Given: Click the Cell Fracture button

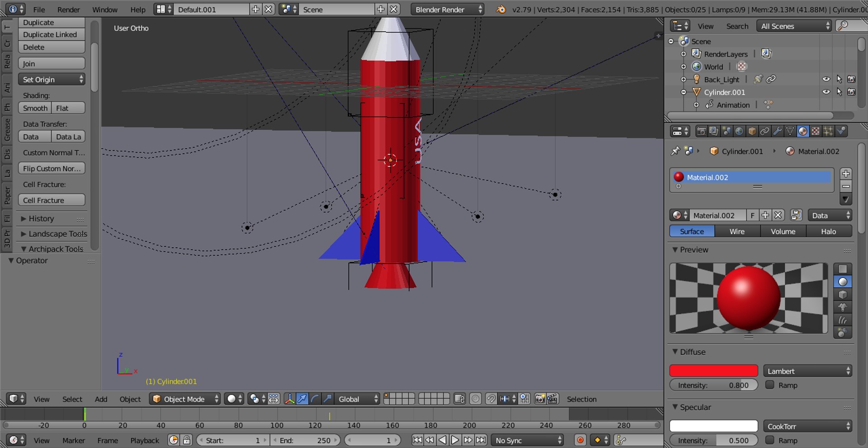Looking at the screenshot, I should 52,200.
